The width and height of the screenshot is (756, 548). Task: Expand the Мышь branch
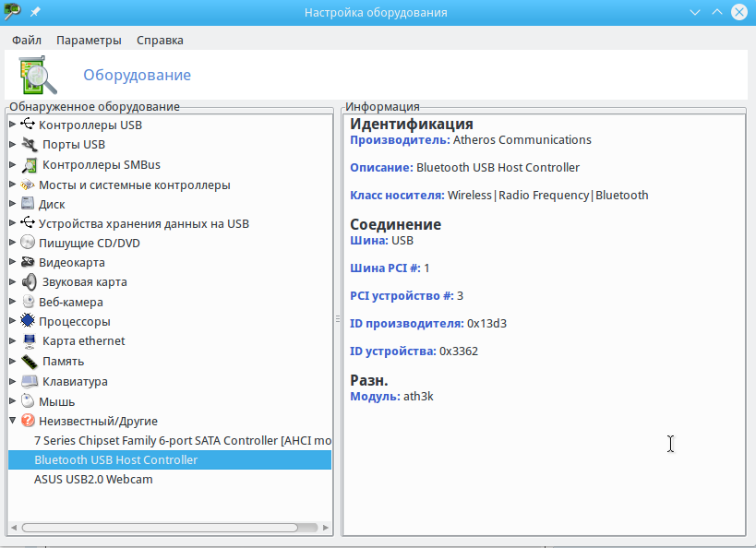click(13, 400)
